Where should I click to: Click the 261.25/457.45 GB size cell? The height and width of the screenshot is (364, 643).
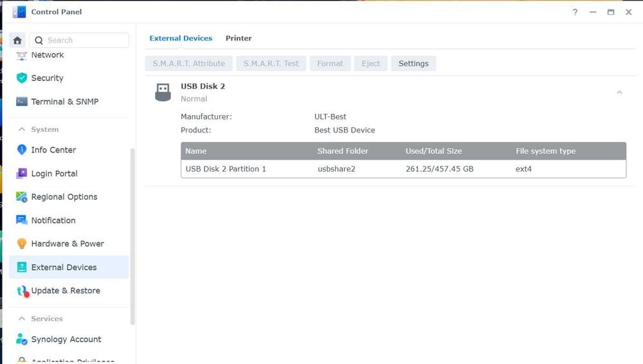coord(440,168)
